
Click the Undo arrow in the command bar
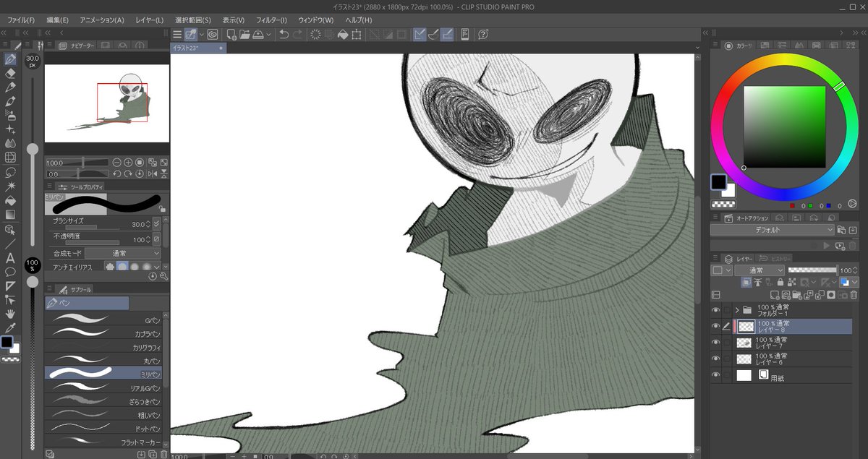click(284, 34)
